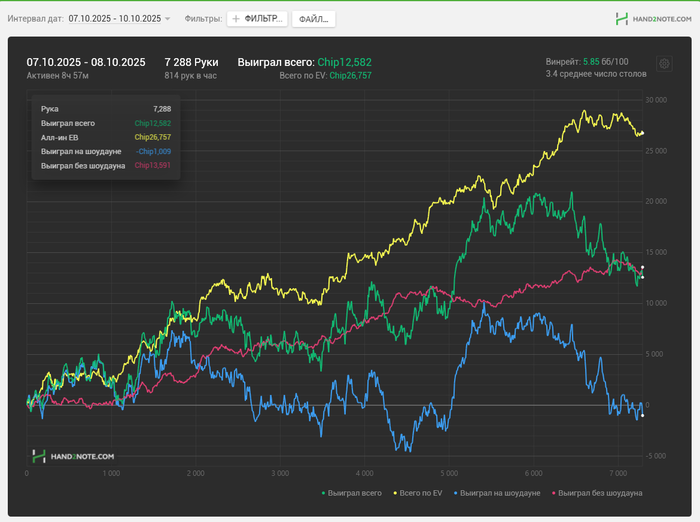This screenshot has width=700, height=522.
Task: Click the white end marker on yellow EV line
Action: coord(642,133)
